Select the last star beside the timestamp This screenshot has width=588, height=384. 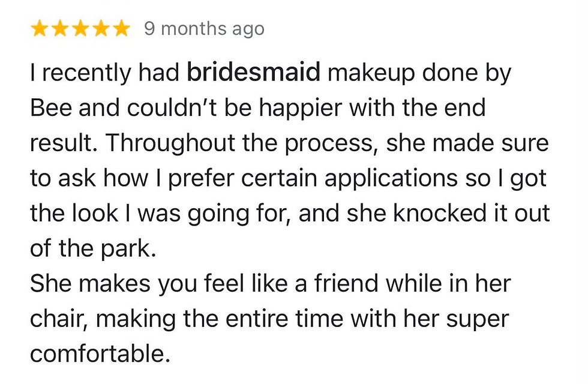tap(121, 29)
